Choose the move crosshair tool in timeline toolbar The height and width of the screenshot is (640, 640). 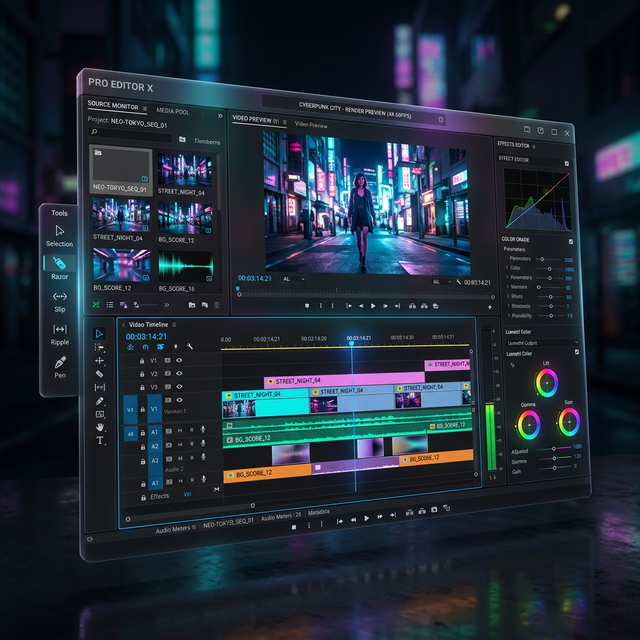99,361
